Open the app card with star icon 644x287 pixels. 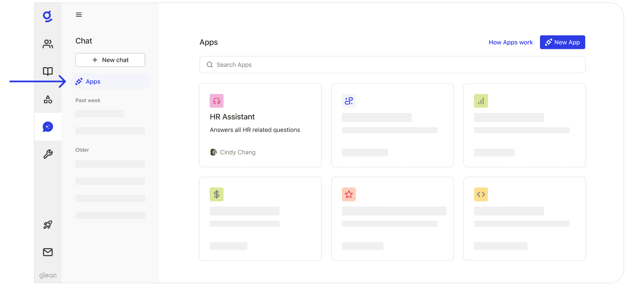(x=392, y=219)
